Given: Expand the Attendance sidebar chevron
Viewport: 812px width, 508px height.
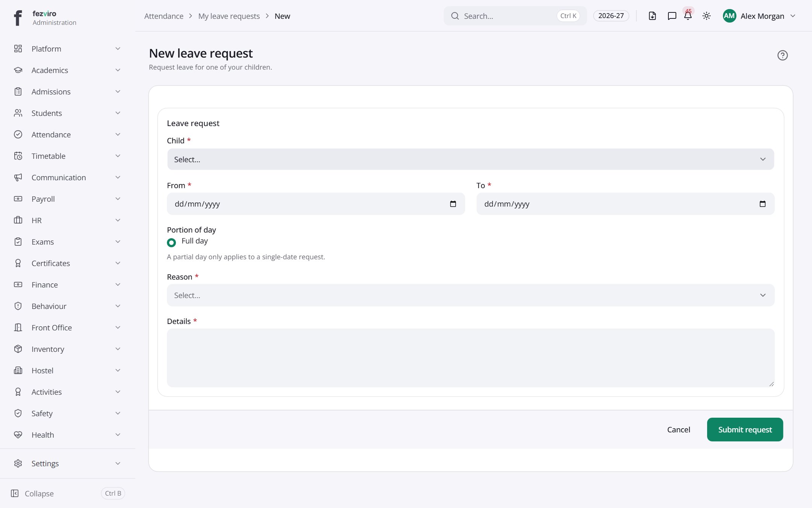Looking at the screenshot, I should click(x=118, y=134).
